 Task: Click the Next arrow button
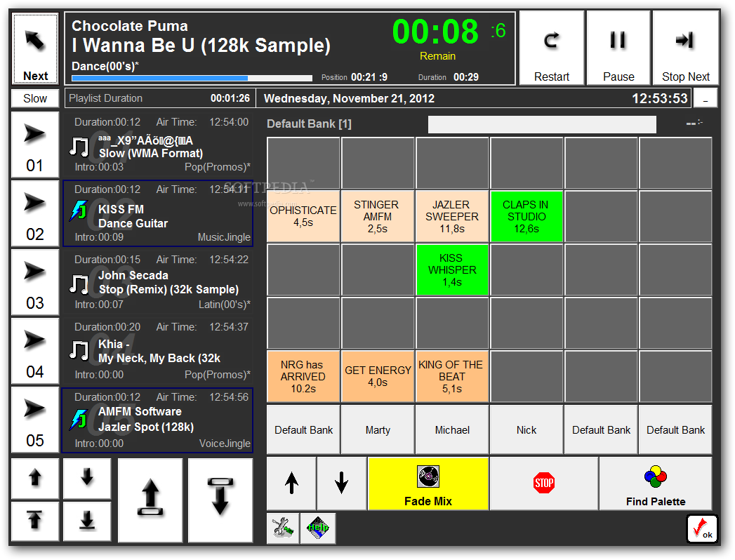coord(35,48)
